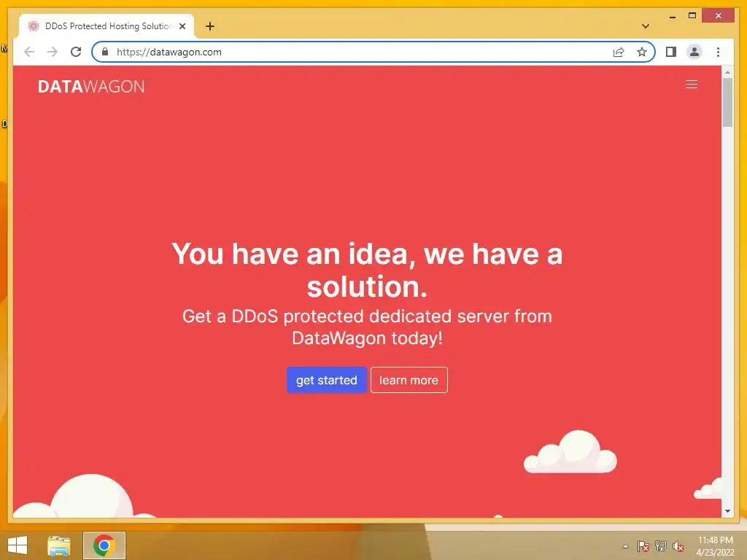The width and height of the screenshot is (747, 560).
Task: Reload the DataWagon page
Action: coord(76,52)
